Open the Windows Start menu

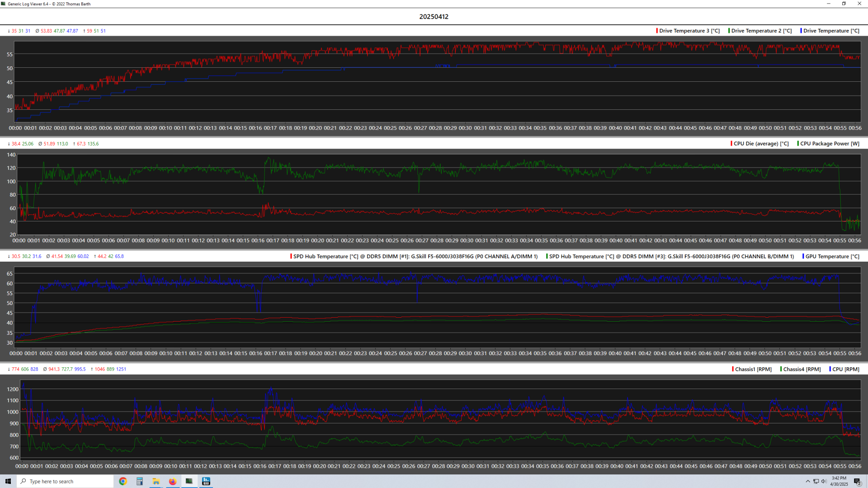pos(8,481)
